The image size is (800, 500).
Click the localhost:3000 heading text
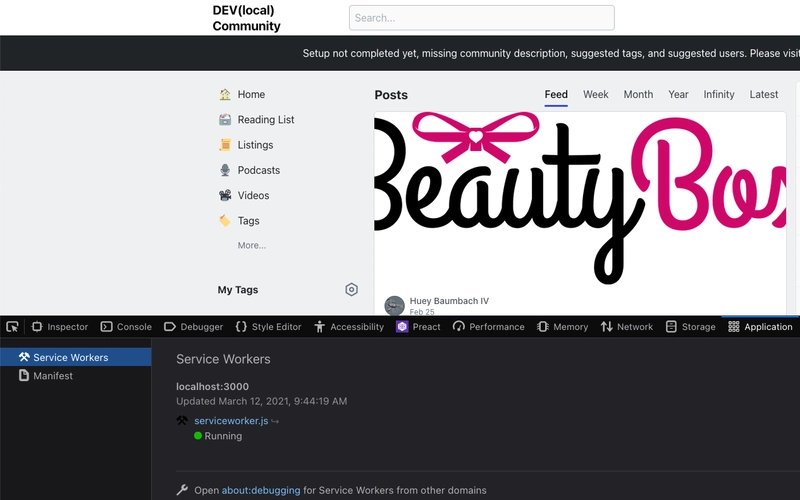coord(212,387)
